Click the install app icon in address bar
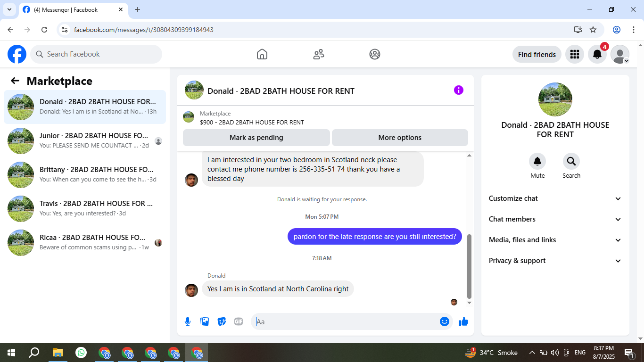Image resolution: width=644 pixels, height=362 pixels. (x=578, y=30)
